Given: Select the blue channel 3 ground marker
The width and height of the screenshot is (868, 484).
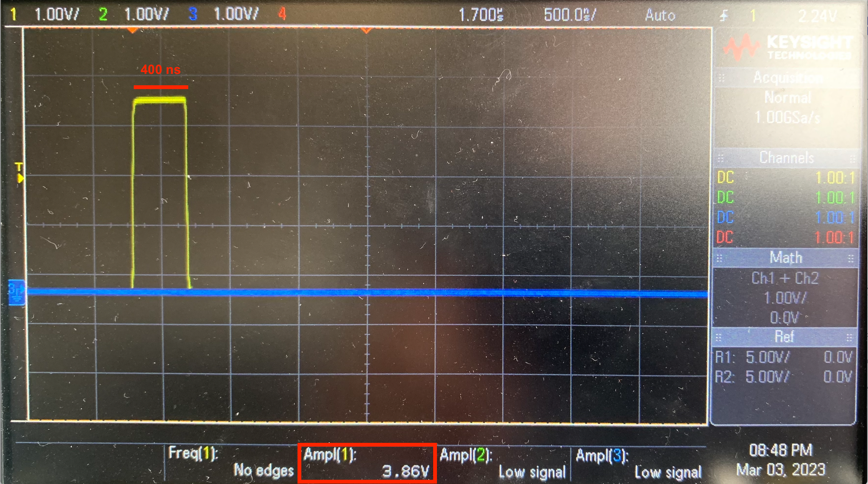Looking at the screenshot, I should (x=17, y=293).
